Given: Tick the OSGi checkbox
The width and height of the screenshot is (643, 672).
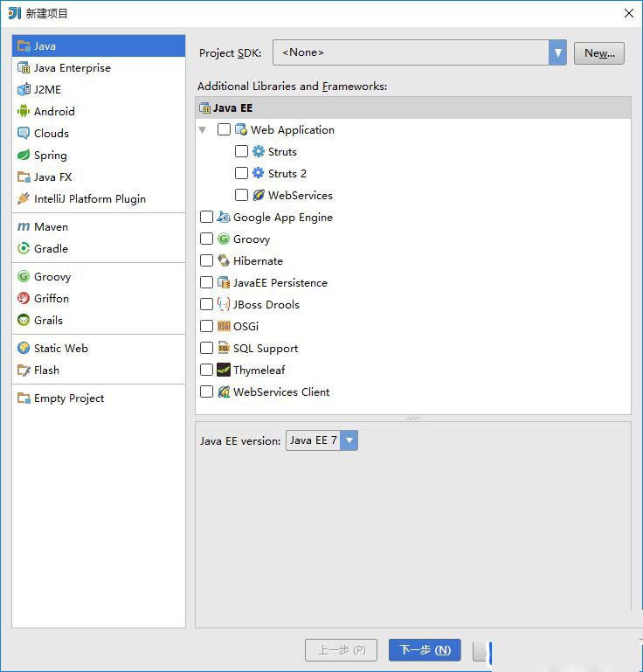Looking at the screenshot, I should (x=206, y=326).
